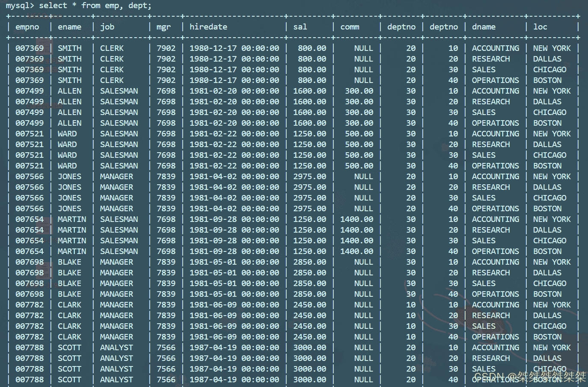588x387 pixels.
Task: Click sal "2850.00" in the BLAKE–SALES row
Action: [x=309, y=284]
